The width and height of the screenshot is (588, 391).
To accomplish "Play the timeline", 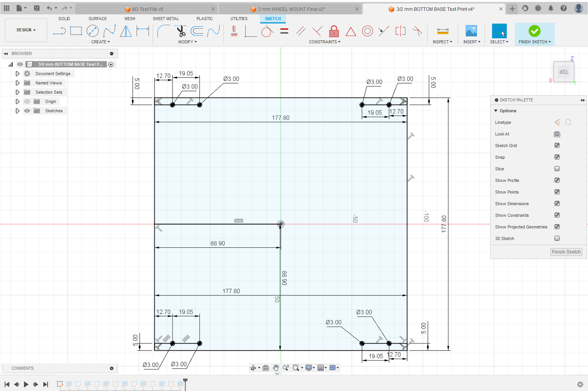I will (x=26, y=384).
